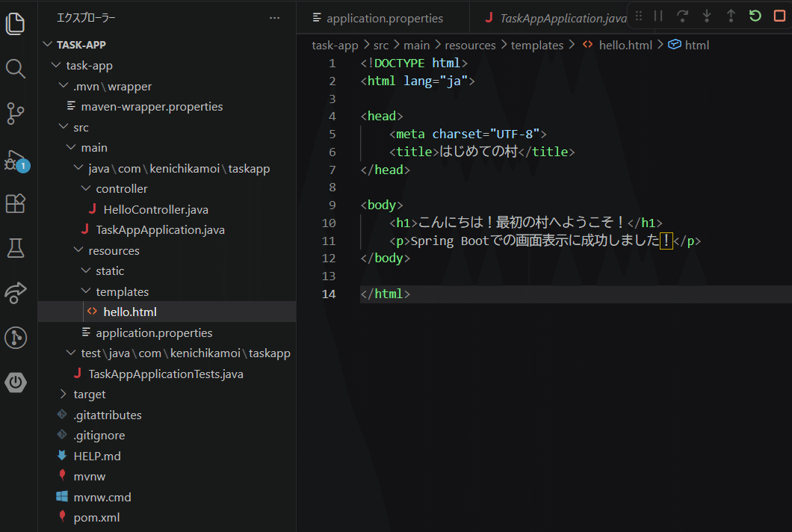The width and height of the screenshot is (792, 532).
Task: Open the Extensions view
Action: (x=16, y=203)
